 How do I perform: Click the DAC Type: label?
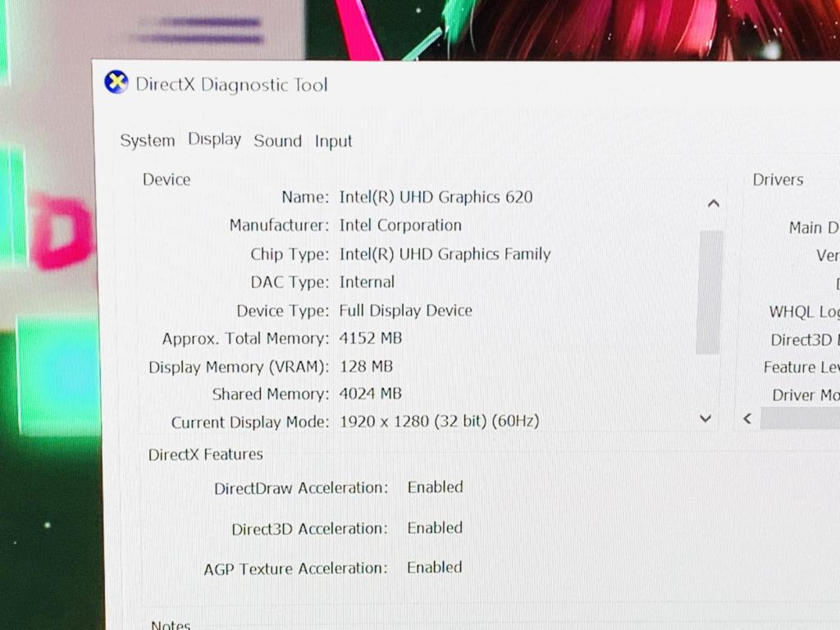pyautogui.click(x=290, y=282)
